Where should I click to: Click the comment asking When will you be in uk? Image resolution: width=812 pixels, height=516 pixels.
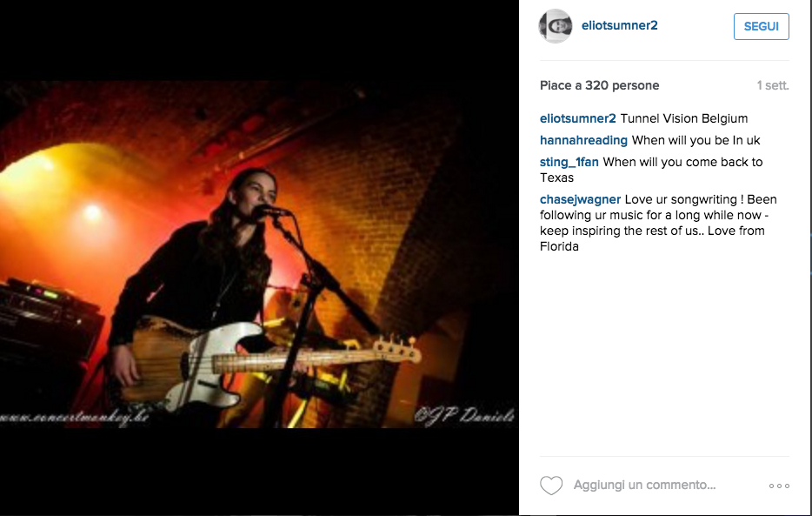696,140
